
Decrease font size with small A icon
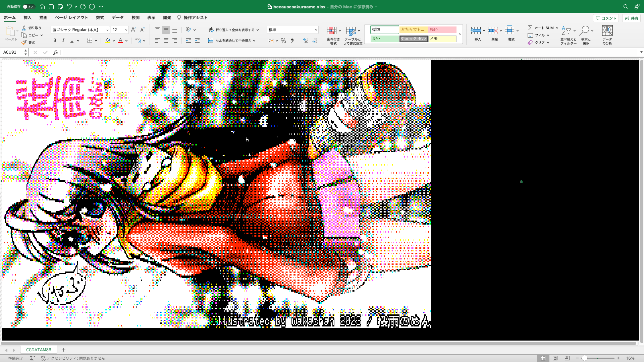142,29
